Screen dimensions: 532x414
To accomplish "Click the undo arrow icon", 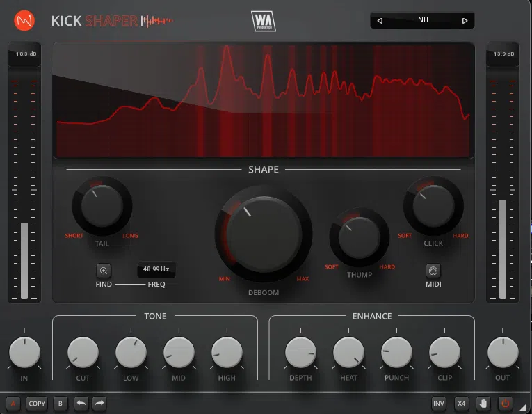I will pos(81,404).
